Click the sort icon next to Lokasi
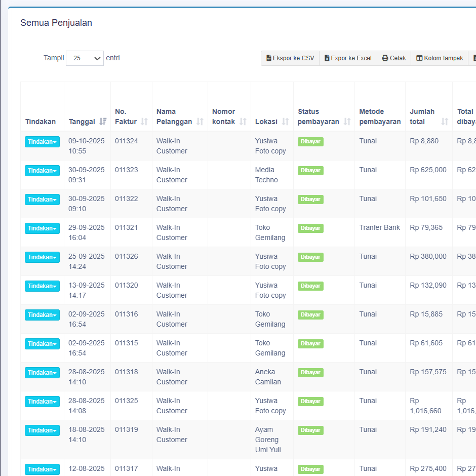Image resolution: width=476 pixels, height=476 pixels. tap(286, 122)
